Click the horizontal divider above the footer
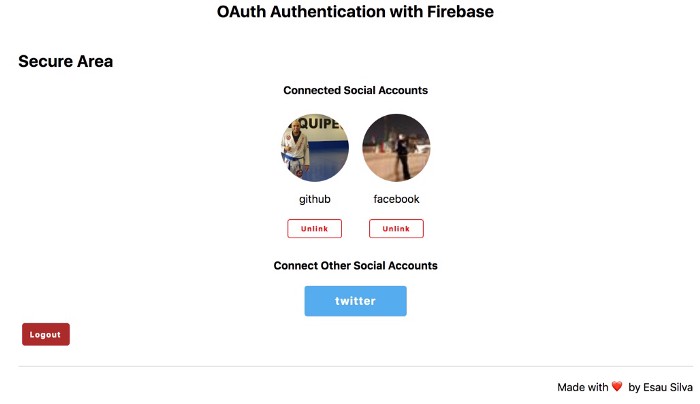The image size is (700, 404). pos(350,366)
